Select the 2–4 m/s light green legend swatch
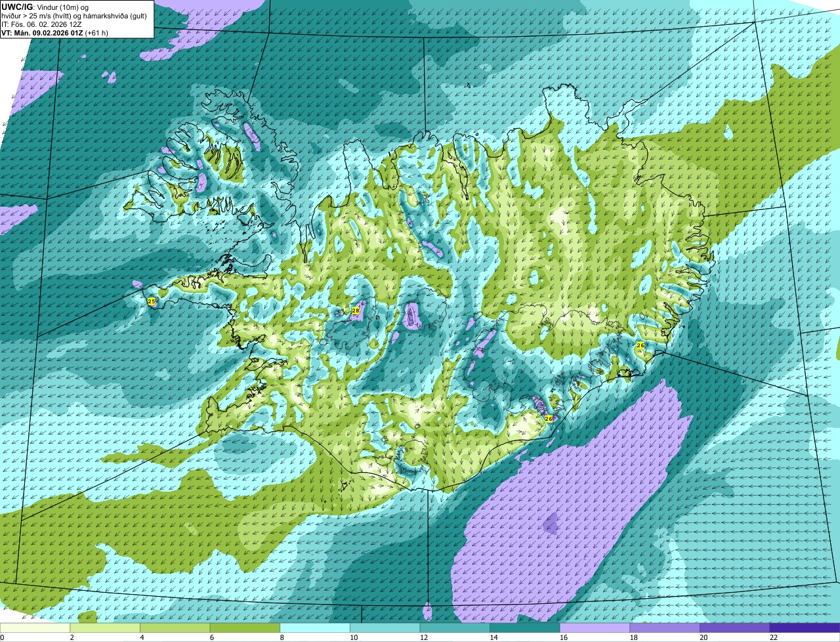Viewport: 840px width, 642px height. (105, 628)
